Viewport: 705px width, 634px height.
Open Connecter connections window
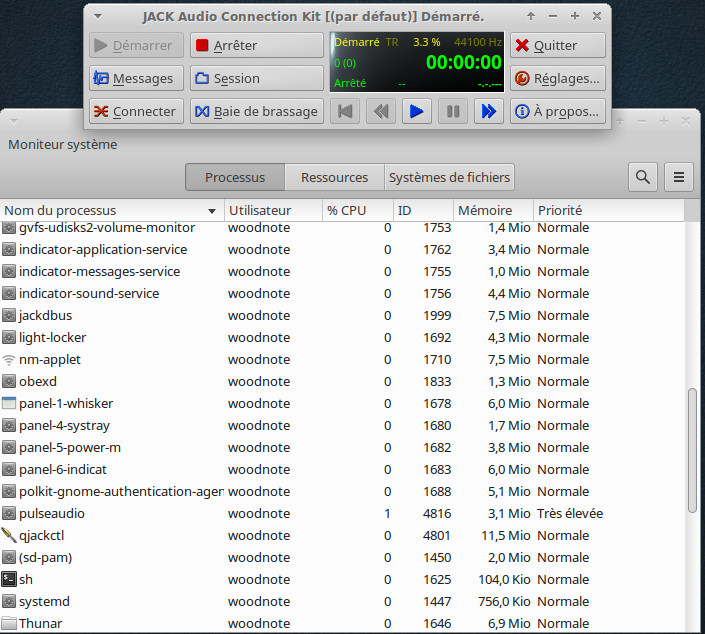click(136, 111)
